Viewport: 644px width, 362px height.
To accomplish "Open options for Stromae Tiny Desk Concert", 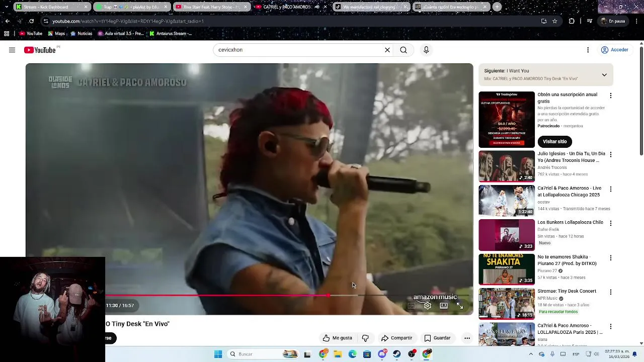I will coord(611,292).
